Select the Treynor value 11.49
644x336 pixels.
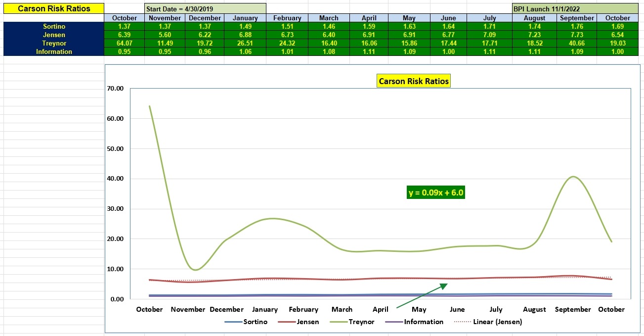[165, 43]
